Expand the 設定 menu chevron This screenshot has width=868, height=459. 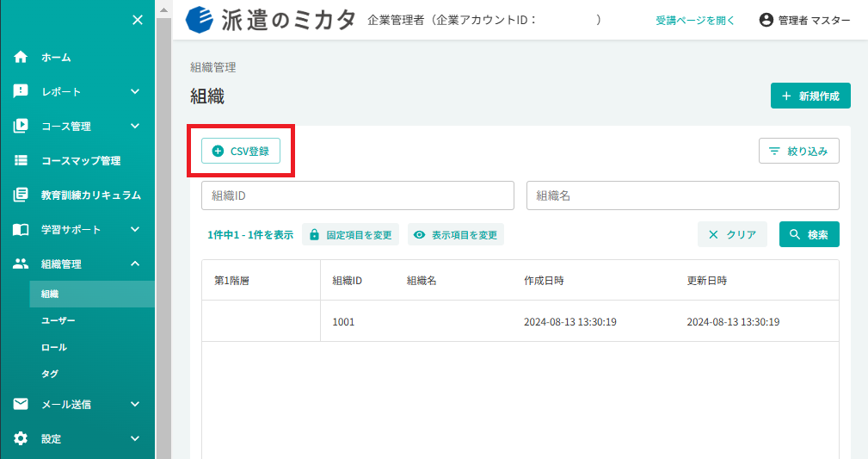click(135, 438)
